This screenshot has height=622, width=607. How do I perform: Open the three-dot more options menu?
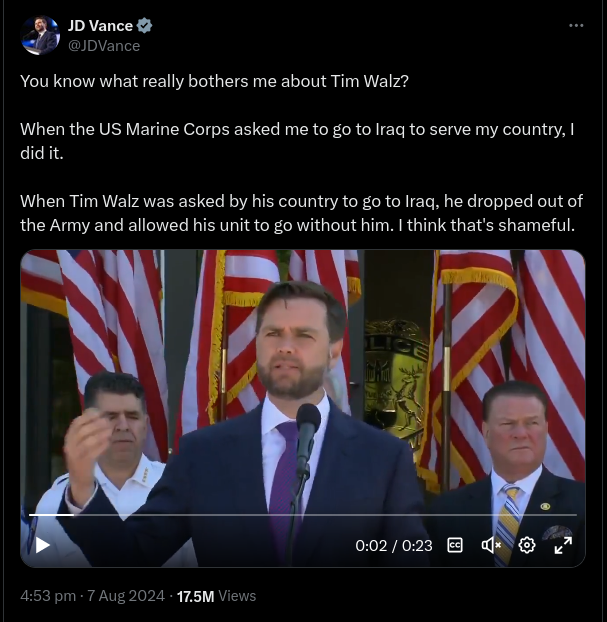click(x=576, y=25)
